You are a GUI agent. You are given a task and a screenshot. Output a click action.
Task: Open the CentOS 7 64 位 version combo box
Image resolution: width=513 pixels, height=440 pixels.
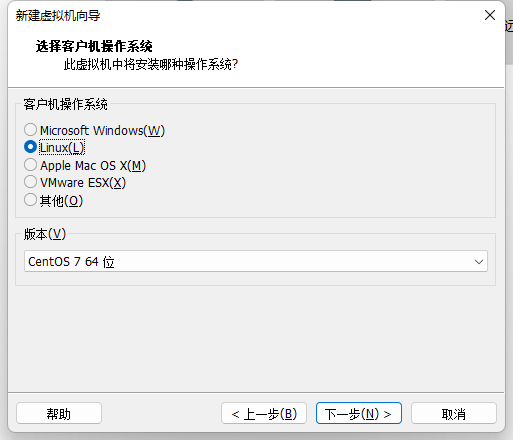256,261
